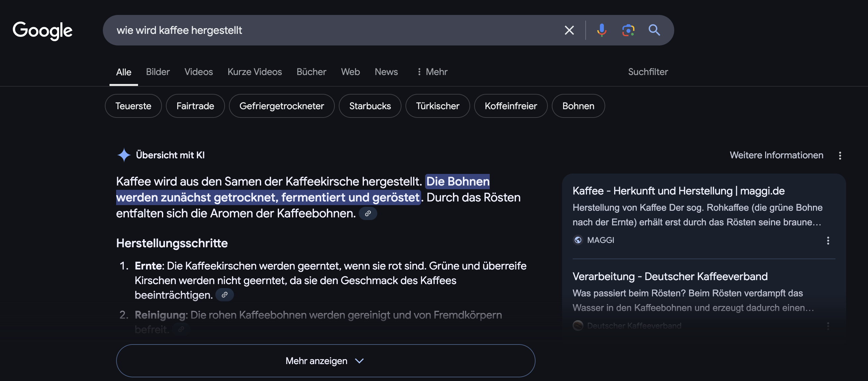The width and height of the screenshot is (868, 381).
Task: Switch to the Bilder tab
Action: click(x=158, y=72)
